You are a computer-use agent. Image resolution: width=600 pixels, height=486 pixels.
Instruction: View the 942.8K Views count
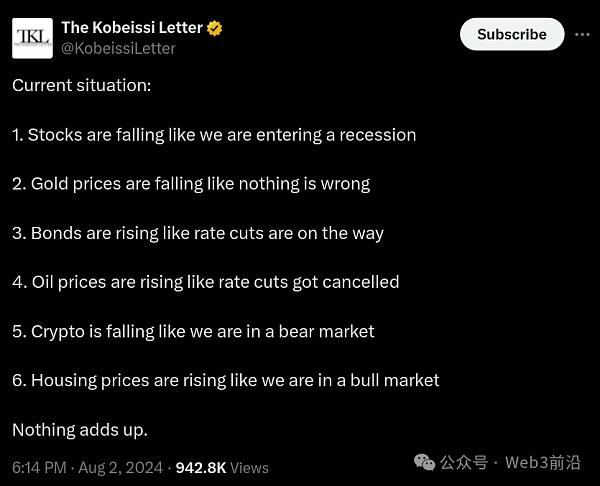(x=222, y=468)
